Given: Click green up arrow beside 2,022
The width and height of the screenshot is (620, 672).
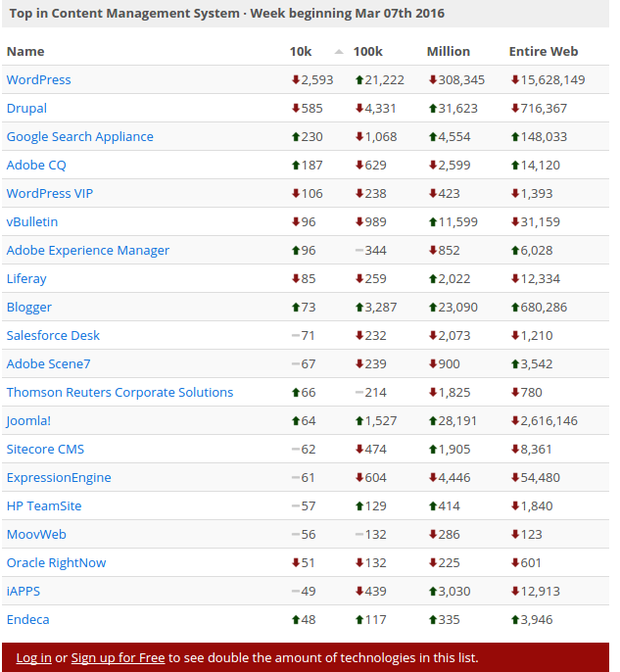Looking at the screenshot, I should tap(433, 278).
